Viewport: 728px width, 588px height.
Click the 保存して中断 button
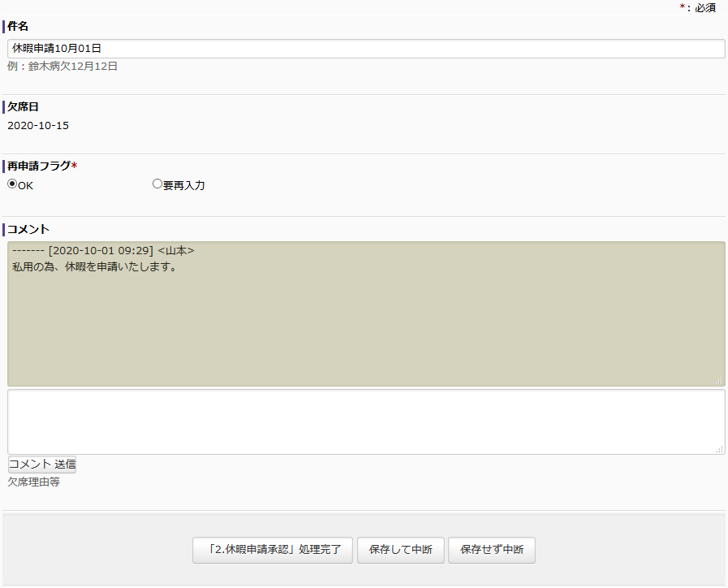(400, 550)
